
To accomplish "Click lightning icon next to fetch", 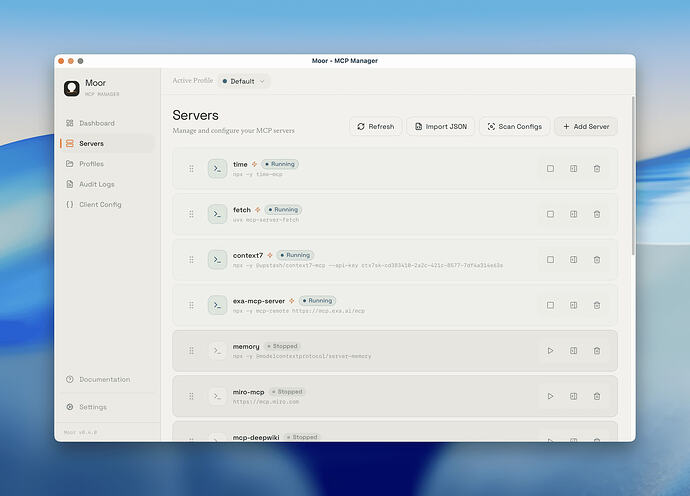I will pyautogui.click(x=258, y=209).
